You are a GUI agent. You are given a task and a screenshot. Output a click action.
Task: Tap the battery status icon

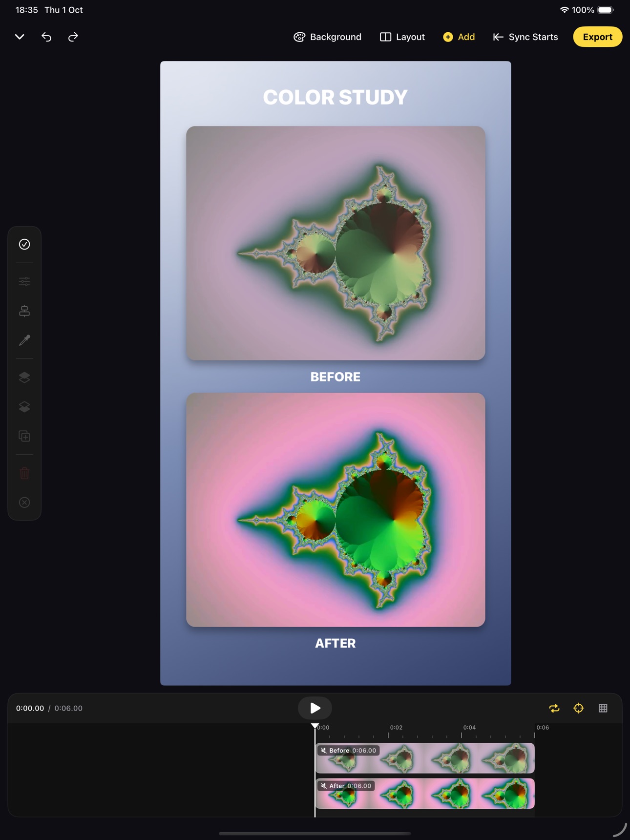point(606,10)
